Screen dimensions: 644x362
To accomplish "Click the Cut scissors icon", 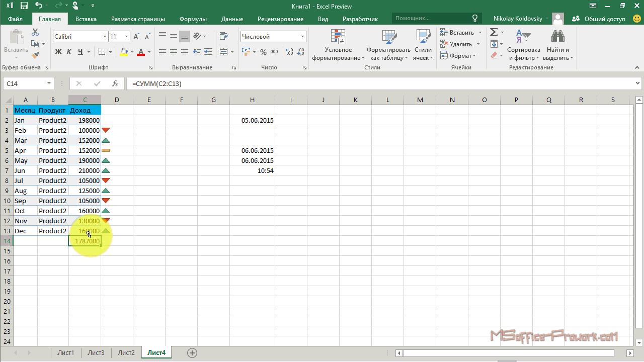I will click(x=35, y=32).
